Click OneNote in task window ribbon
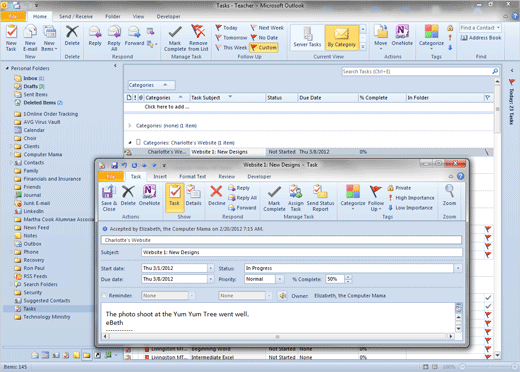Screen dimensions: 520x372 point(149,196)
